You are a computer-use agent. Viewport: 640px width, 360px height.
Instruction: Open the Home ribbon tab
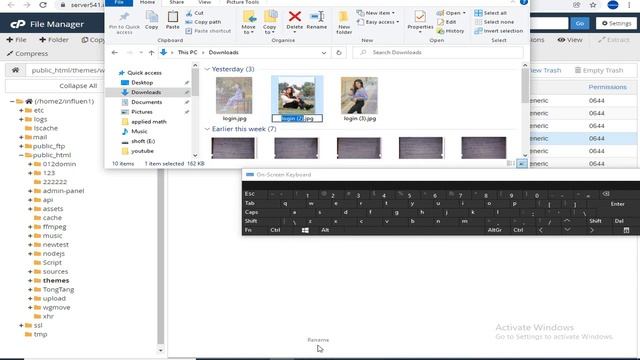pos(147,2)
